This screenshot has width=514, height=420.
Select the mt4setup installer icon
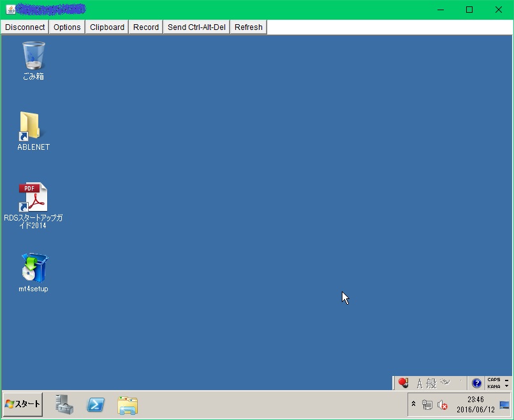[x=33, y=272]
